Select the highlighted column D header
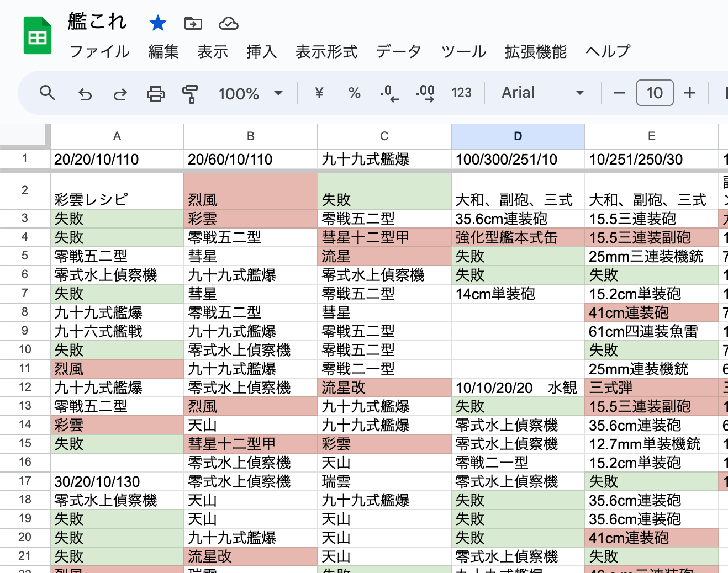 point(518,136)
